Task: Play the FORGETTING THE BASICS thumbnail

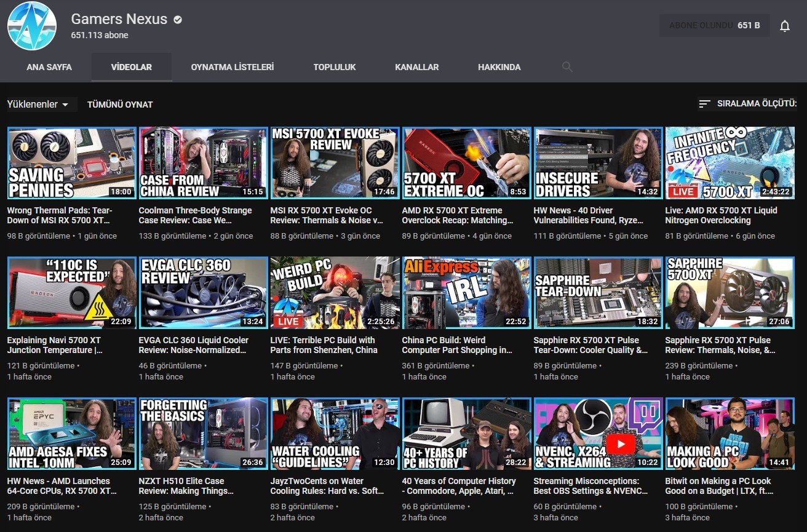Action: point(203,434)
